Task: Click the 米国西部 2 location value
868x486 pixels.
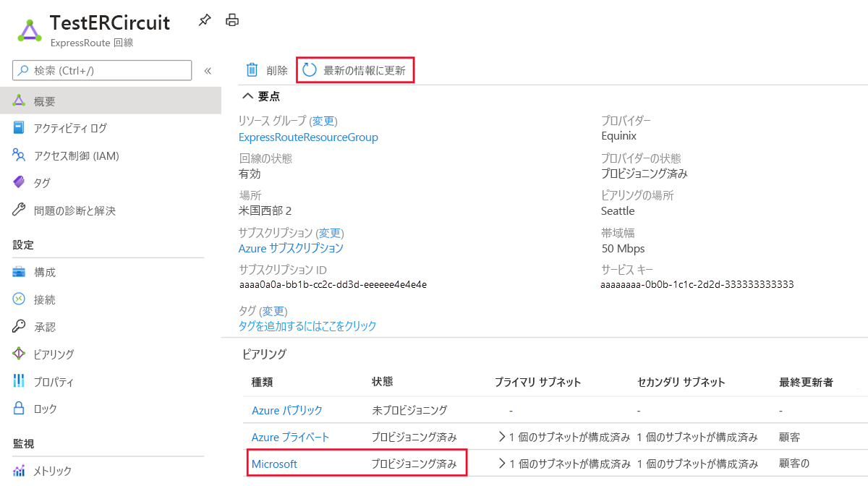Action: (x=265, y=210)
